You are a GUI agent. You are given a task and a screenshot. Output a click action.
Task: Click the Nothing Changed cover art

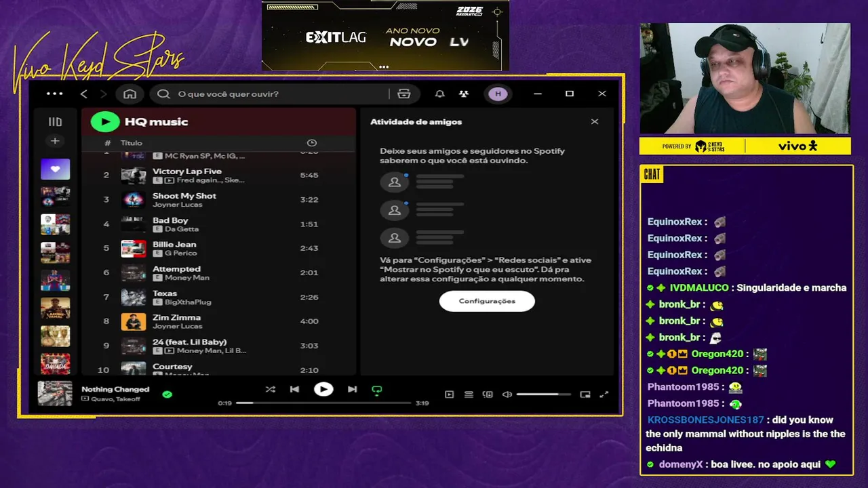pos(55,394)
